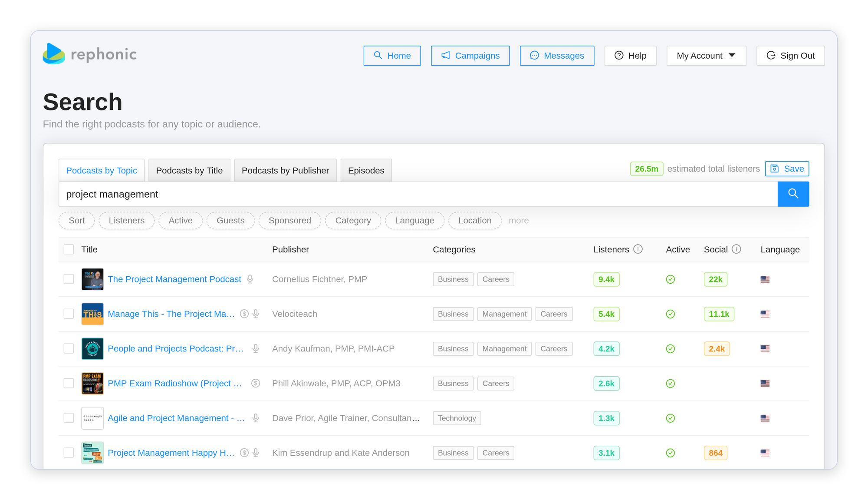868x500 pixels.
Task: Show more filters
Action: click(519, 220)
